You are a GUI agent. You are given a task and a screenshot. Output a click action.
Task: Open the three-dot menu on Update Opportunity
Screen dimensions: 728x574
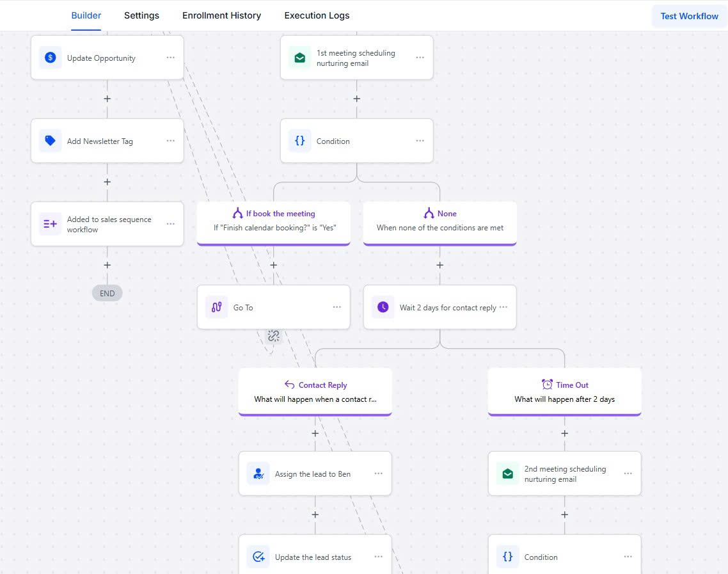[171, 58]
